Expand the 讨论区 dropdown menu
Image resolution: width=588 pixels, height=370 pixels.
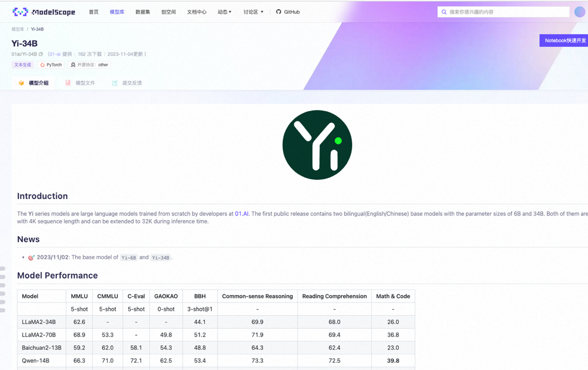pyautogui.click(x=253, y=12)
